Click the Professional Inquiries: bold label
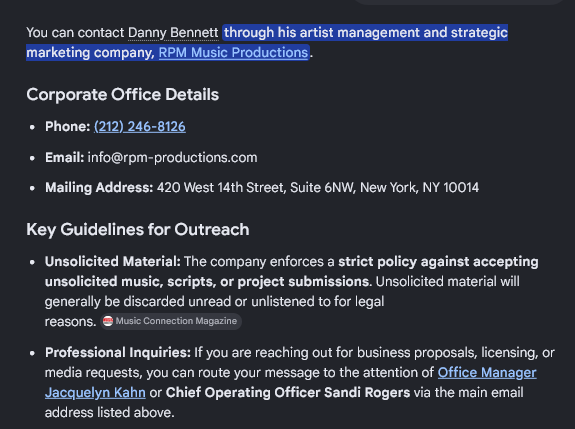Image resolution: width=575 pixels, height=429 pixels. coord(118,353)
